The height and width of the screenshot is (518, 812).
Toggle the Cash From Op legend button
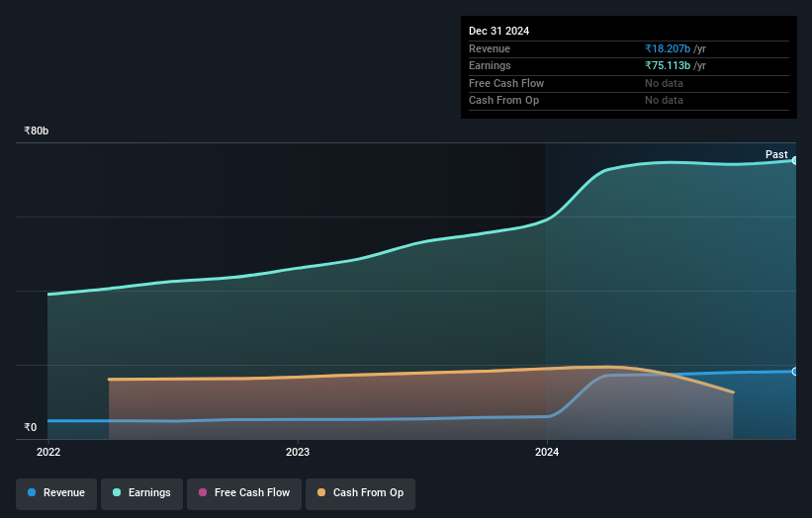pos(360,493)
